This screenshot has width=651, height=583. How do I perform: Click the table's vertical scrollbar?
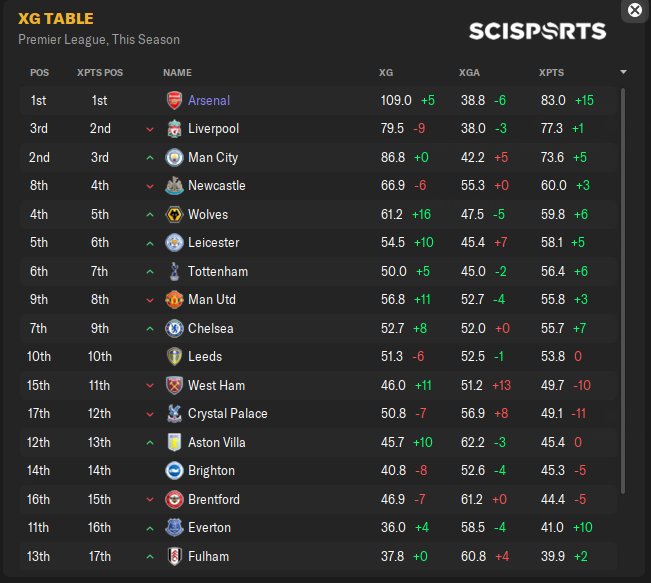pyautogui.click(x=623, y=291)
